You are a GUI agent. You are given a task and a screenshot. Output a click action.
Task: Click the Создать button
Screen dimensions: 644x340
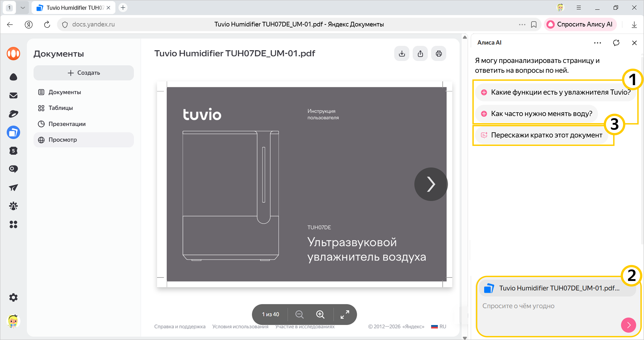click(83, 73)
